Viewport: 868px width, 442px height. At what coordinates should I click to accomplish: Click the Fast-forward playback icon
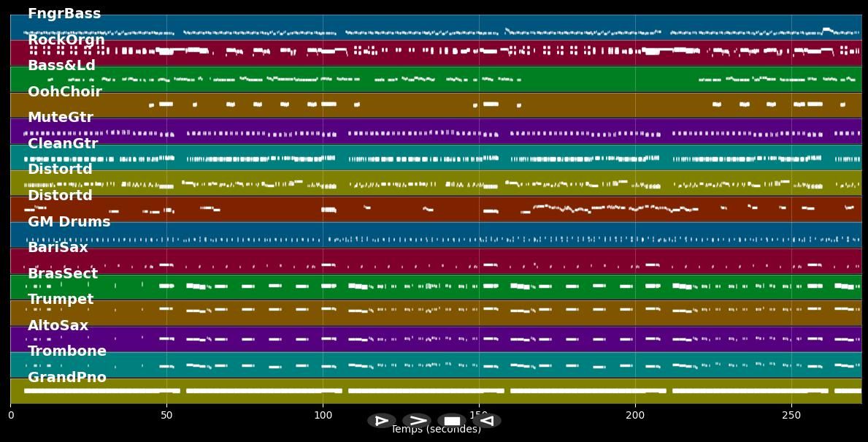(418, 420)
